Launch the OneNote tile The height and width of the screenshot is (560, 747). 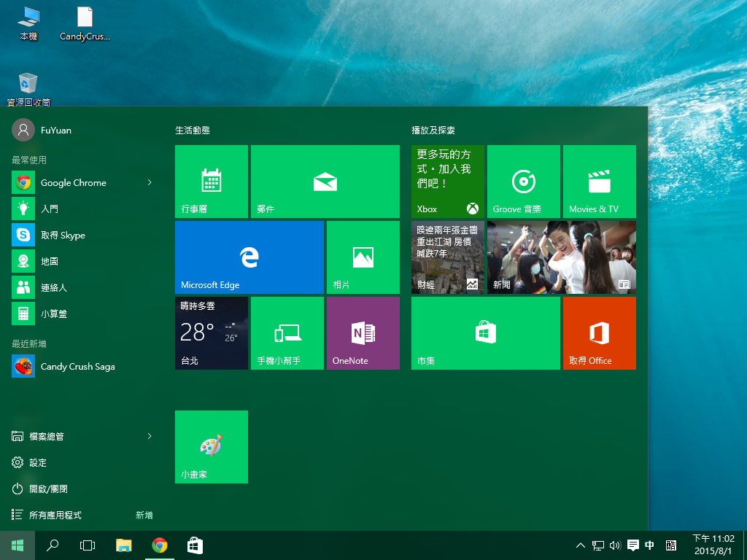pyautogui.click(x=363, y=332)
